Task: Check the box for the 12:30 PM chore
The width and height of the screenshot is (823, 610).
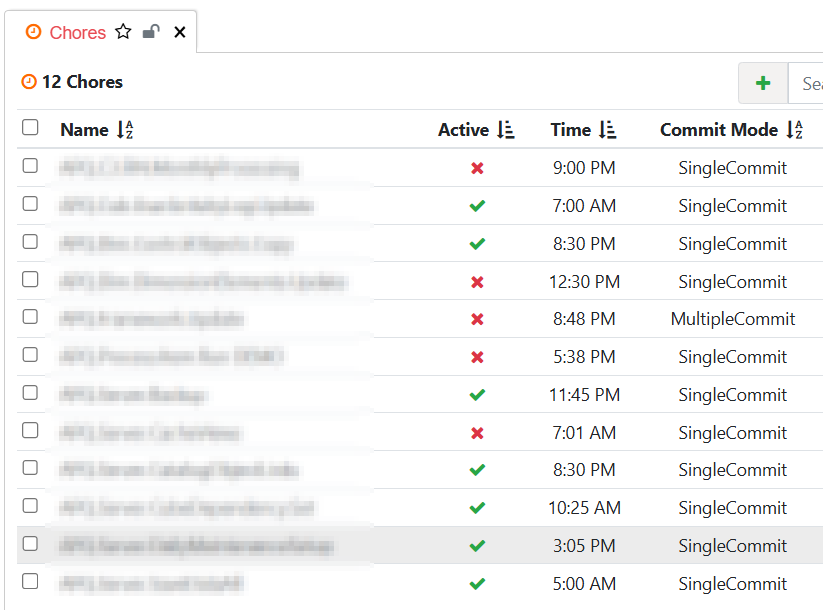Action: [x=30, y=279]
